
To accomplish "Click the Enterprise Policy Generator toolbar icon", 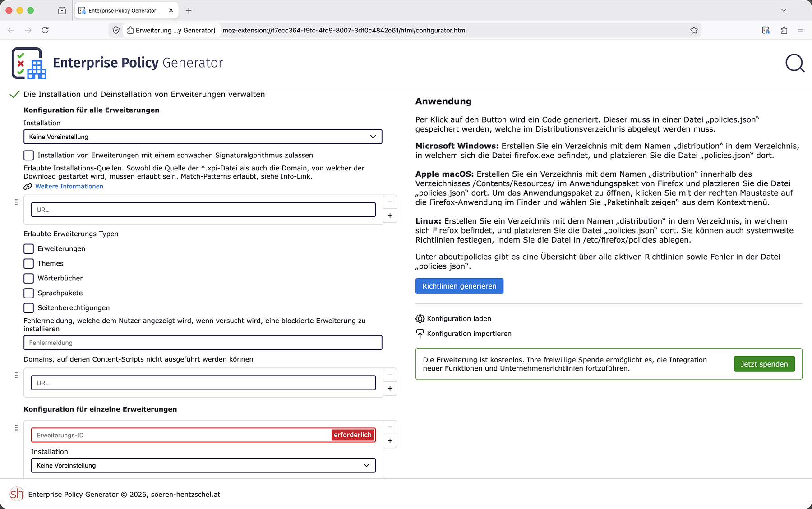I will [766, 30].
